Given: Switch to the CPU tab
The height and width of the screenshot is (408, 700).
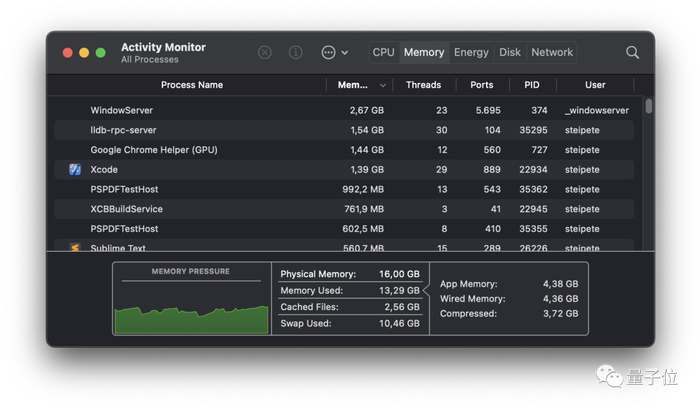Looking at the screenshot, I should [x=383, y=52].
